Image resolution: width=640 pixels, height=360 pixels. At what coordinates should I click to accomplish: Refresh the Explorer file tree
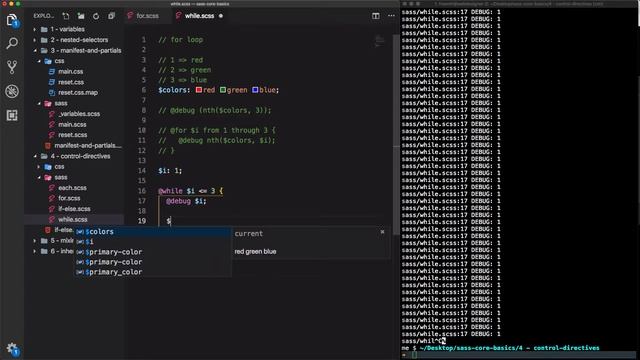(x=96, y=16)
